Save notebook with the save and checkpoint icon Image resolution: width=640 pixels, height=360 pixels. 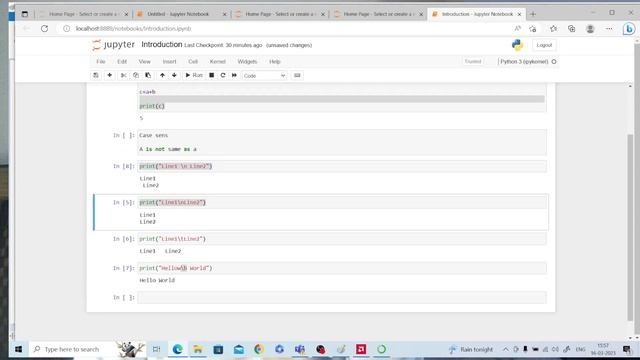(x=96, y=76)
